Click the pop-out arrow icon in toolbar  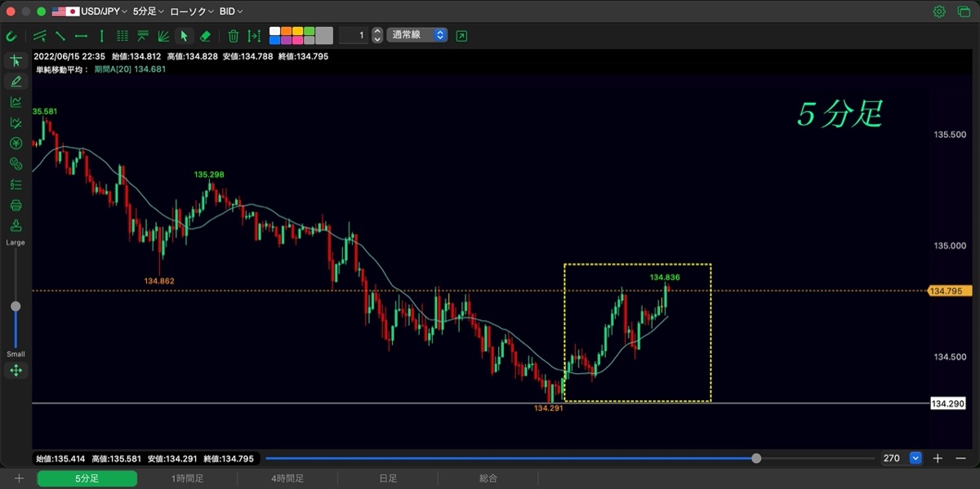462,36
